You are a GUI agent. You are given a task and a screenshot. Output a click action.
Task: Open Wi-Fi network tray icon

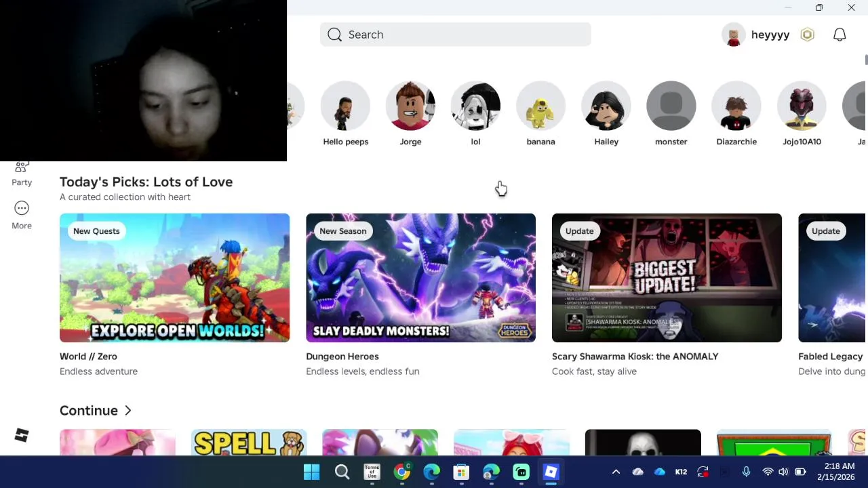point(768,472)
